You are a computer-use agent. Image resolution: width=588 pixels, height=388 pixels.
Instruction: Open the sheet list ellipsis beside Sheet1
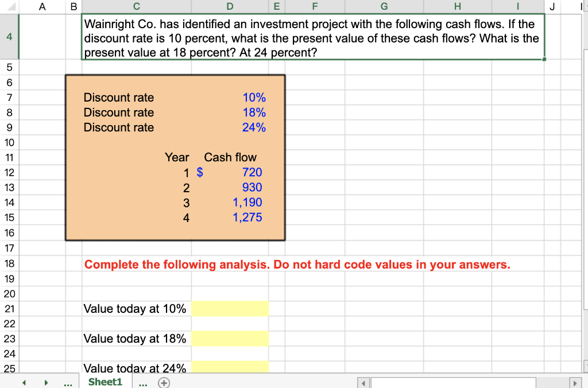[x=142, y=382]
